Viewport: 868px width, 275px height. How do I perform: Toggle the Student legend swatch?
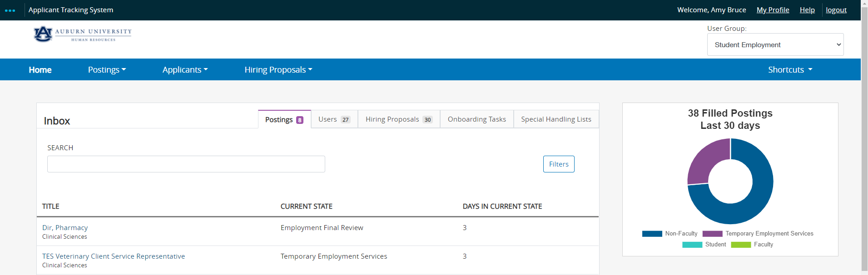[692, 245]
